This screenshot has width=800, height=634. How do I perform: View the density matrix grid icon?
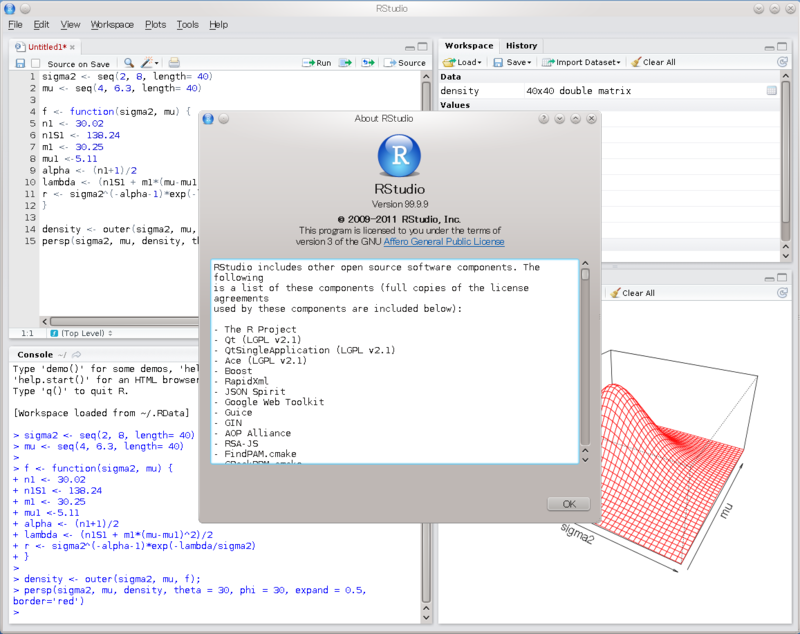click(771, 90)
